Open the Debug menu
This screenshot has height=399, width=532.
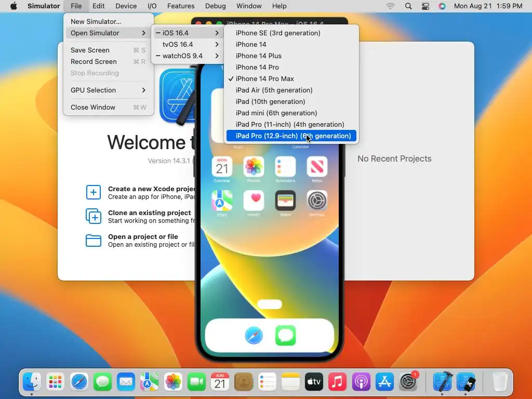pyautogui.click(x=216, y=6)
